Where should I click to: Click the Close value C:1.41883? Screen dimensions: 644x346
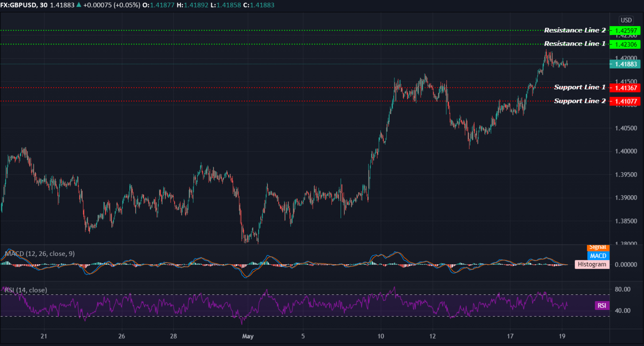tap(259, 5)
